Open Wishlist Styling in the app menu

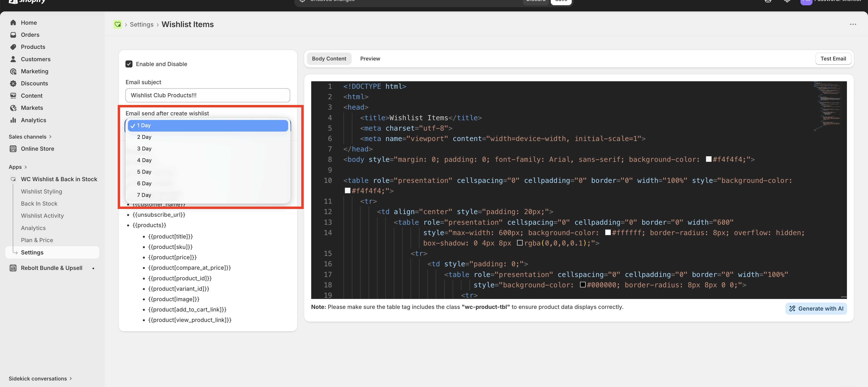[x=41, y=192]
